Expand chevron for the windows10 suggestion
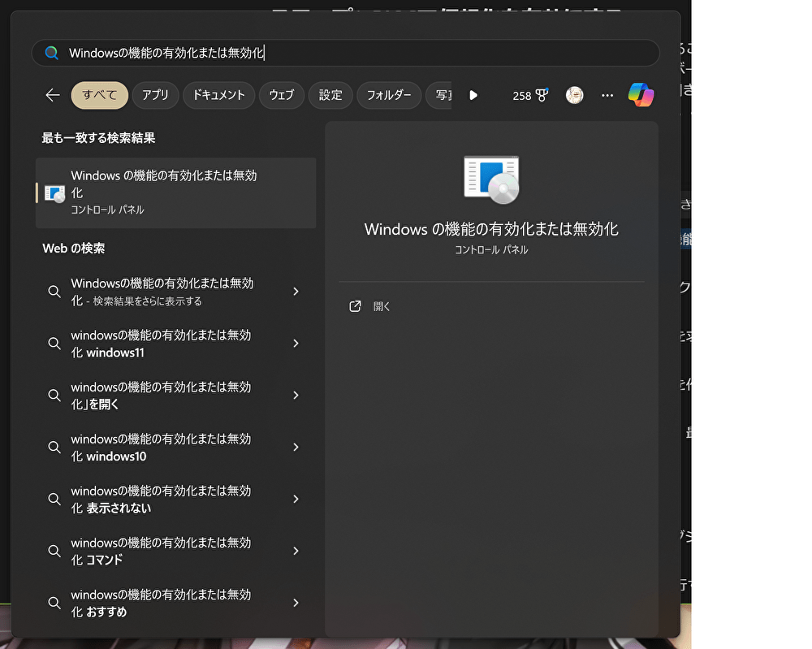This screenshot has height=649, width=812. [296, 447]
